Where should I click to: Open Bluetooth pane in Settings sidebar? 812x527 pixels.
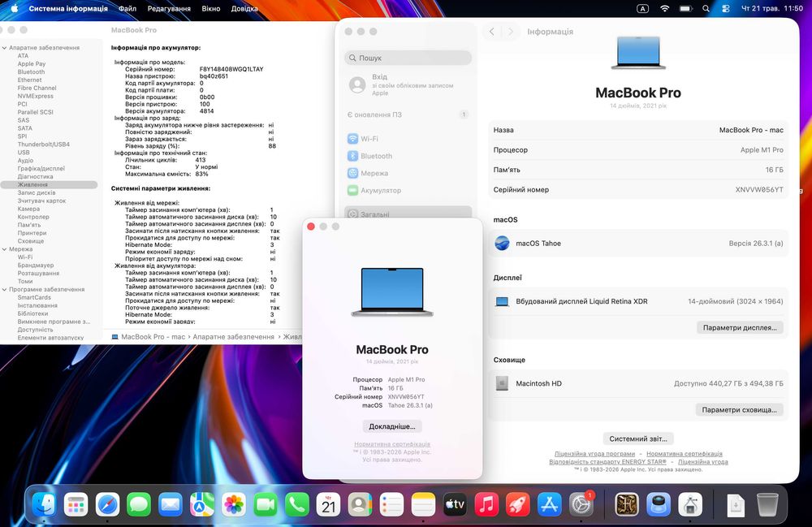(x=408, y=156)
